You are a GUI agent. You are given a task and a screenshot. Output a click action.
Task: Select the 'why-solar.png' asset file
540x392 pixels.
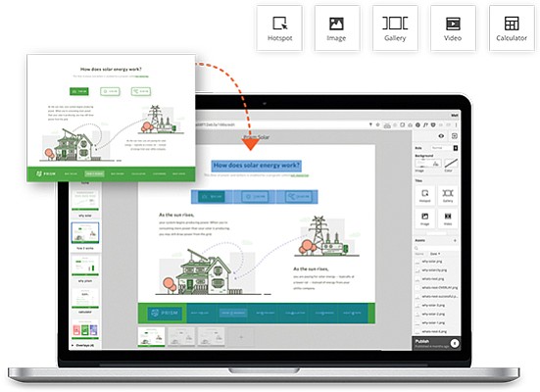click(432, 262)
